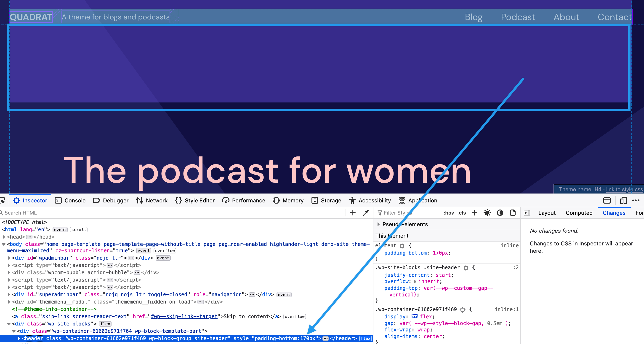Enable dark color-scheme simulation

[x=500, y=213]
